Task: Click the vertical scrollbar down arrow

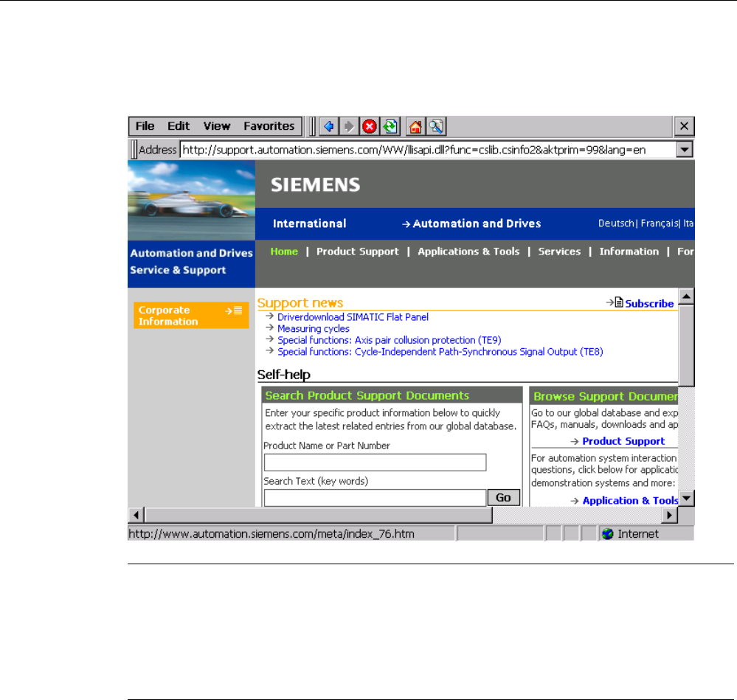Action: 687,498
